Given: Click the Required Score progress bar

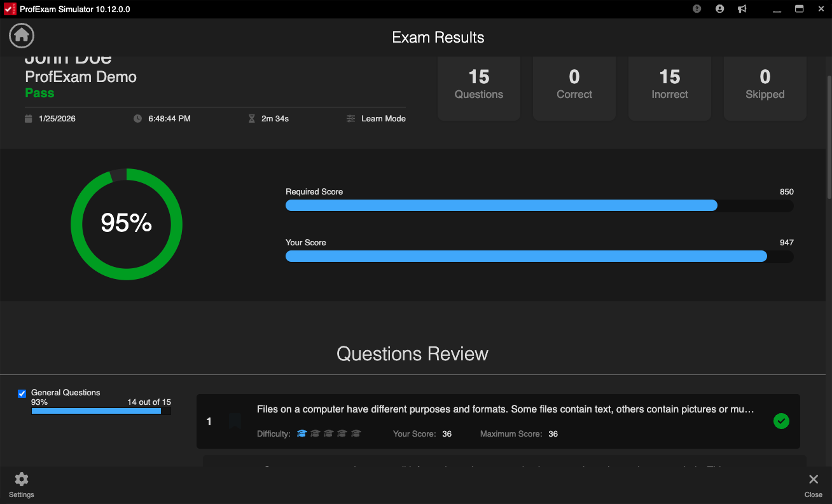Looking at the screenshot, I should click(x=539, y=205).
